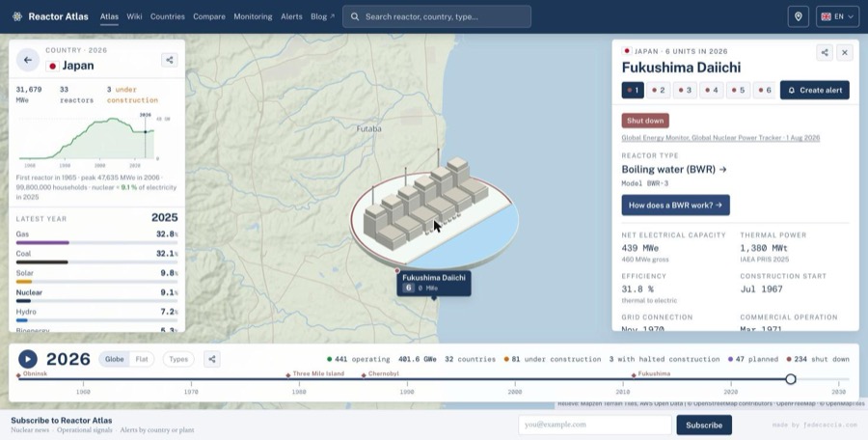Open the Atlas nav tab
The width and height of the screenshot is (868, 440).
[x=109, y=16]
